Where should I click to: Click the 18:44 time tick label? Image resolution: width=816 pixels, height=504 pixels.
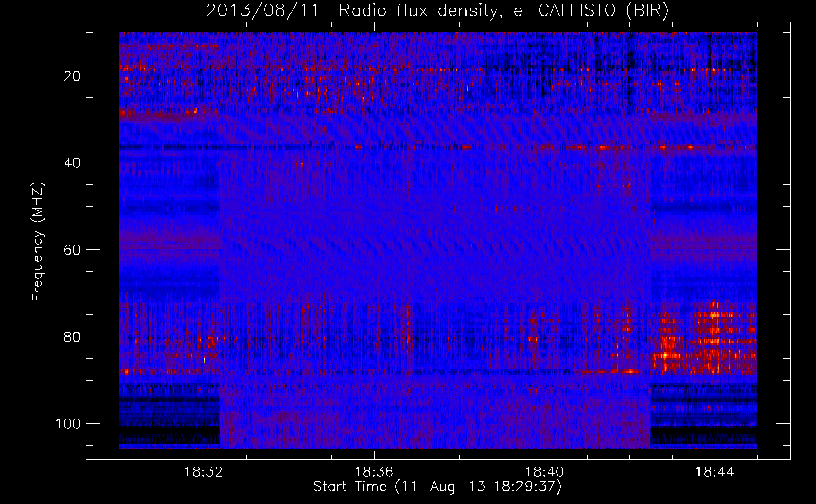tap(715, 472)
